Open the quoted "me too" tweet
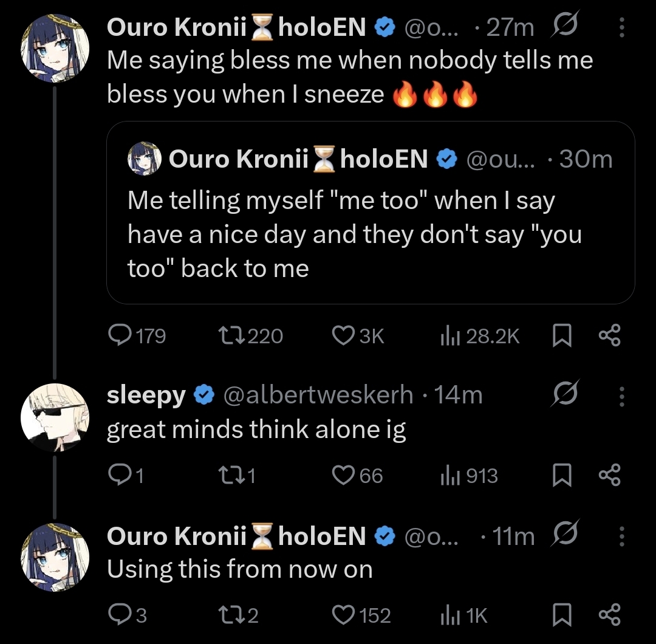Screen dimensions: 656x644 tap(371, 213)
